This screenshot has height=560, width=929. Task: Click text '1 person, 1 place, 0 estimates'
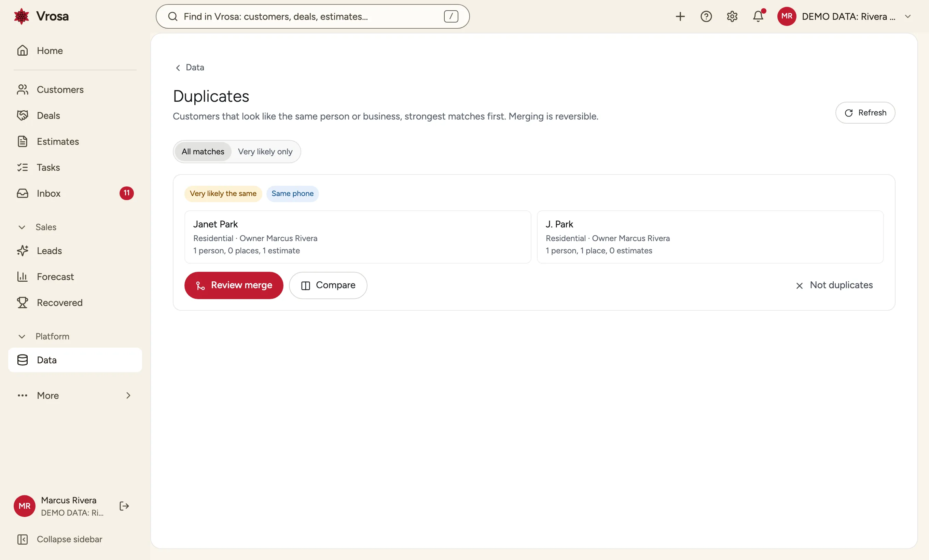(599, 251)
